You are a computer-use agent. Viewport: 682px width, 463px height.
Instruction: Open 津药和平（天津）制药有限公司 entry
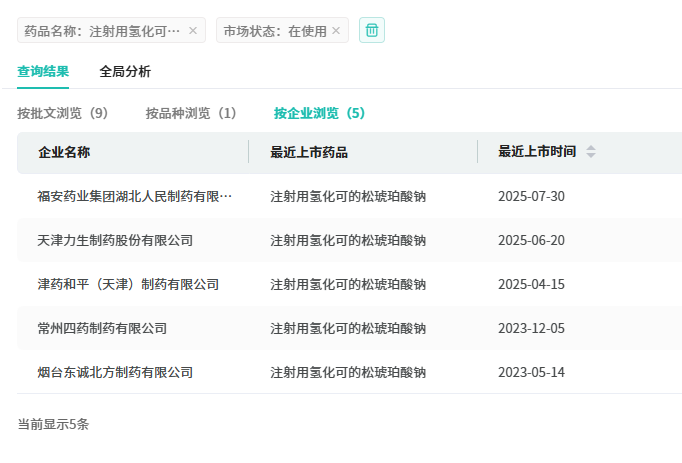(128, 284)
